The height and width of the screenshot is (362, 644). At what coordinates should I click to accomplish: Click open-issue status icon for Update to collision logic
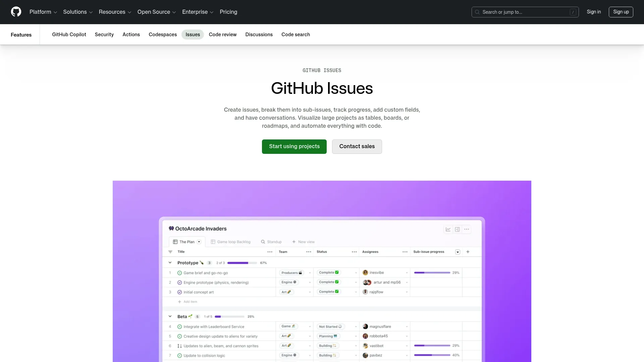click(x=179, y=356)
